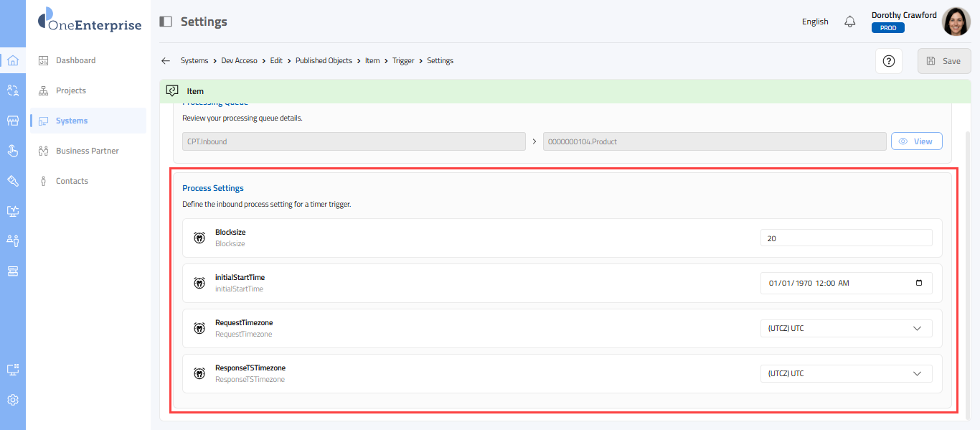The width and height of the screenshot is (980, 430).
Task: Click the Save button
Action: tap(943, 61)
